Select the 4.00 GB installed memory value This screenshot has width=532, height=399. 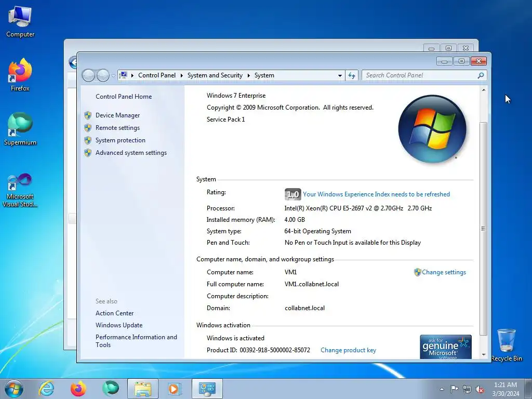pyautogui.click(x=295, y=220)
